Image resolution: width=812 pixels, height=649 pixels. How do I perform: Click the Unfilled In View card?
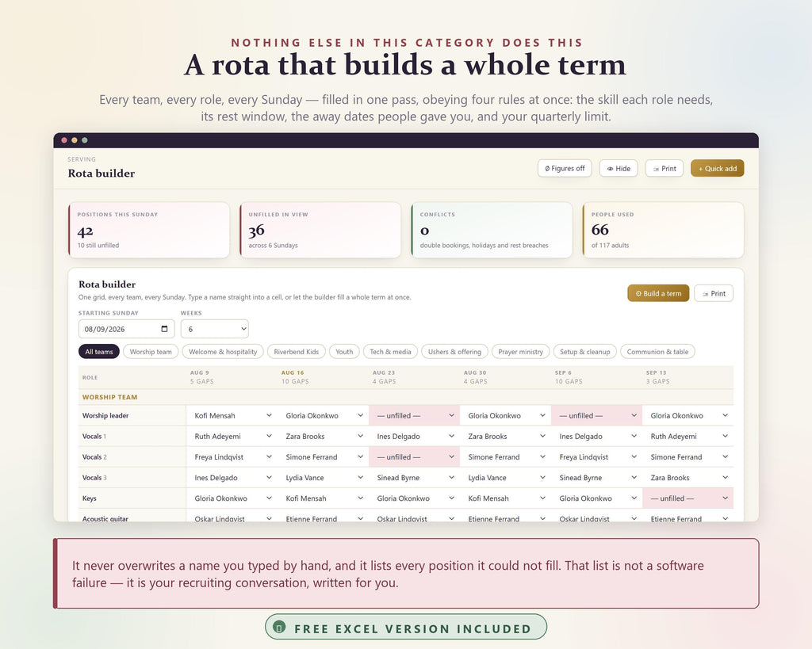click(x=320, y=230)
